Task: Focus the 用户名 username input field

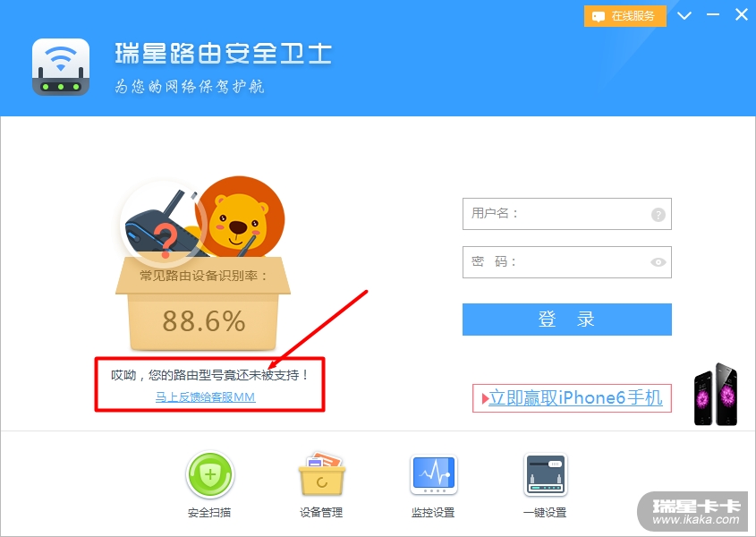Action: pos(567,214)
